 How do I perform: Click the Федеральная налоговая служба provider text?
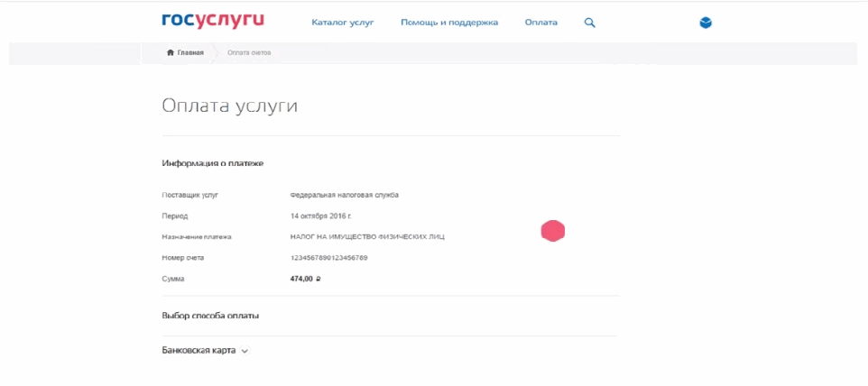point(344,194)
